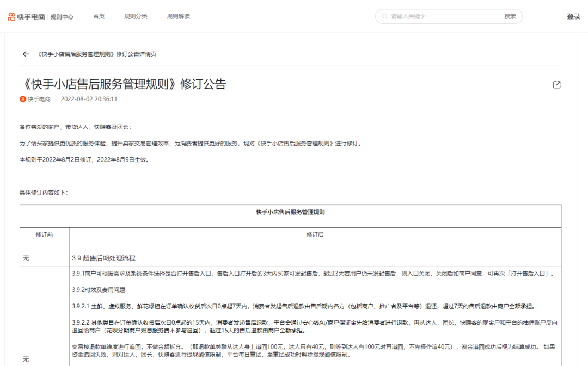Screen dimensions: 588x366
Task: Click the orange author avatar icon
Action: click(23, 99)
